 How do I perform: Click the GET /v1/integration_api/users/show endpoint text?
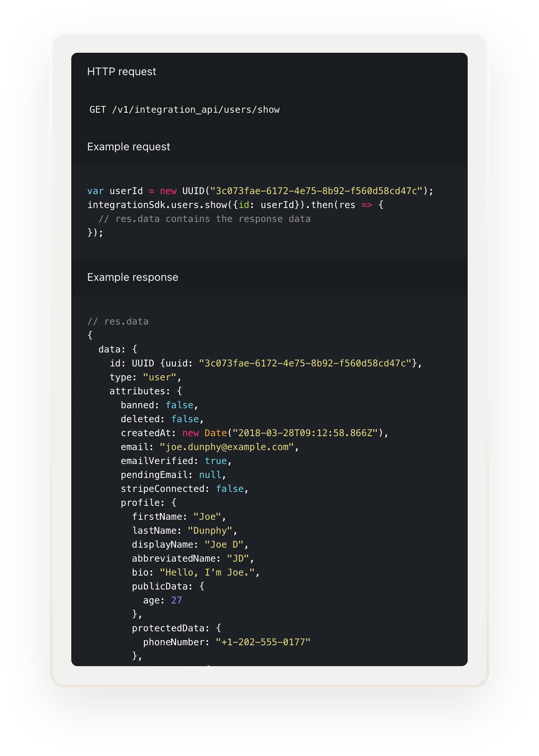coord(185,110)
